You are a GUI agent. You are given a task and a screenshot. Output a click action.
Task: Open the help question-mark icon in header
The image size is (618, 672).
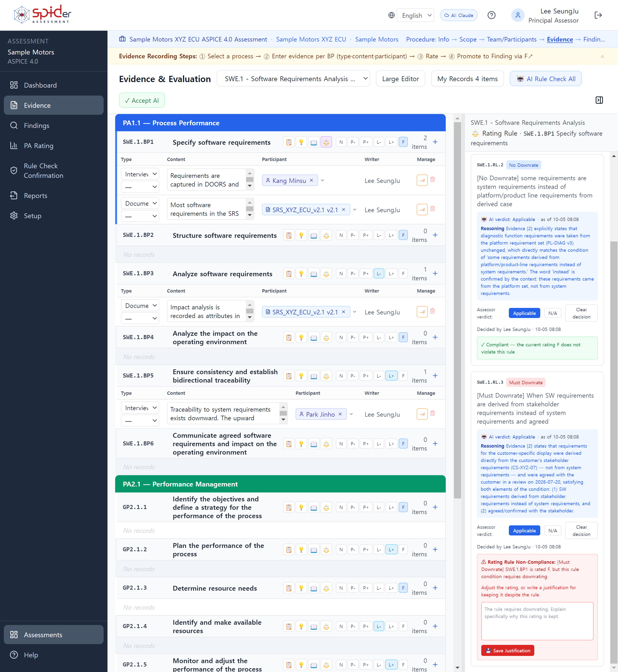pyautogui.click(x=491, y=15)
